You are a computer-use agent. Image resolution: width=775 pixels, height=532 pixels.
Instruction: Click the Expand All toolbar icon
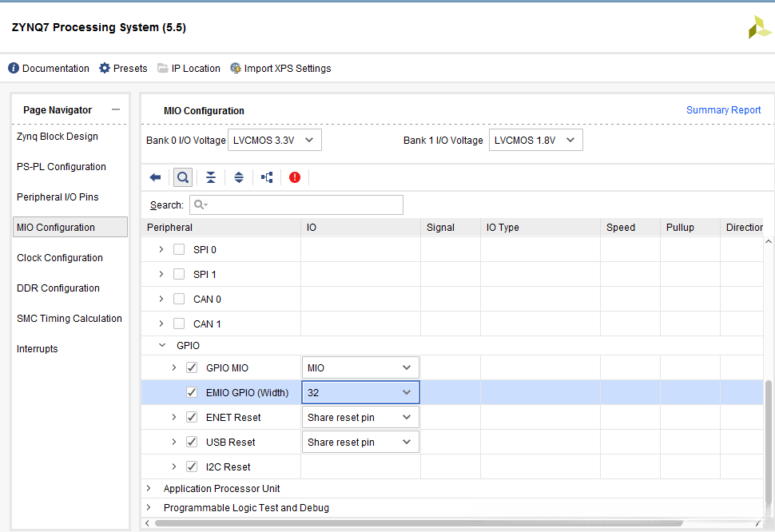[x=239, y=177]
